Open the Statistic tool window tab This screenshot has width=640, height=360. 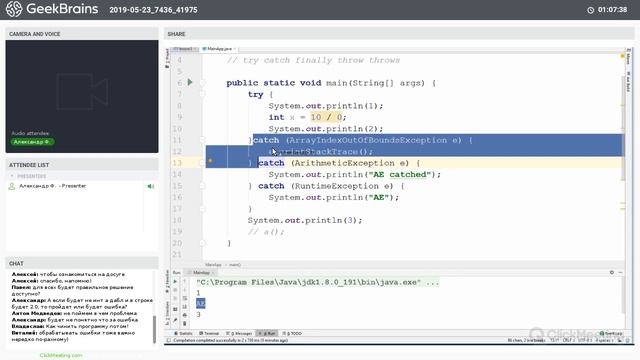click(x=183, y=333)
